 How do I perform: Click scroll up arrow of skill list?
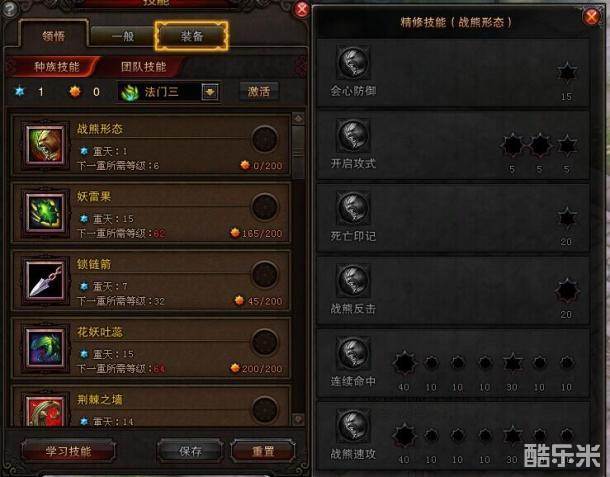tap(298, 119)
